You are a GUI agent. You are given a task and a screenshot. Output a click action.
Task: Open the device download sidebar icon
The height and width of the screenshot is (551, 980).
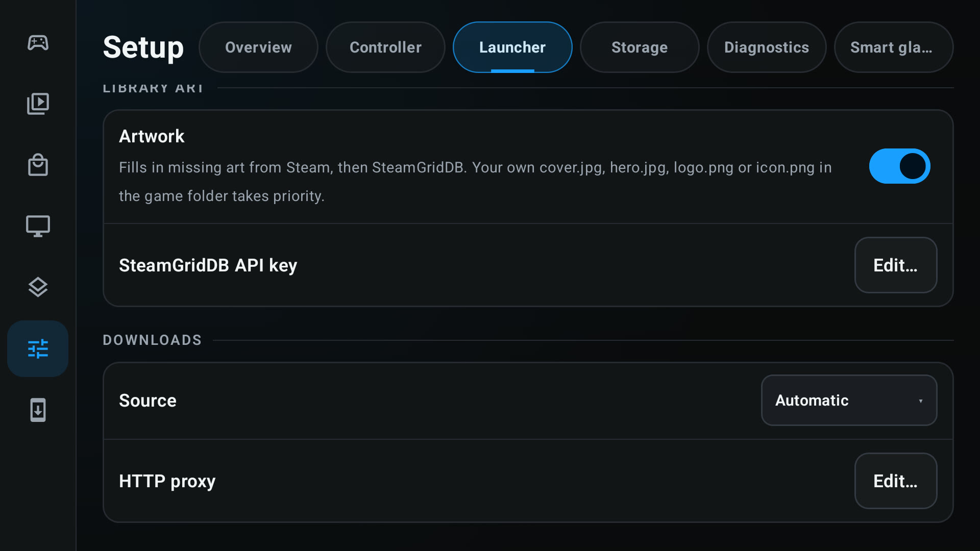point(38,410)
